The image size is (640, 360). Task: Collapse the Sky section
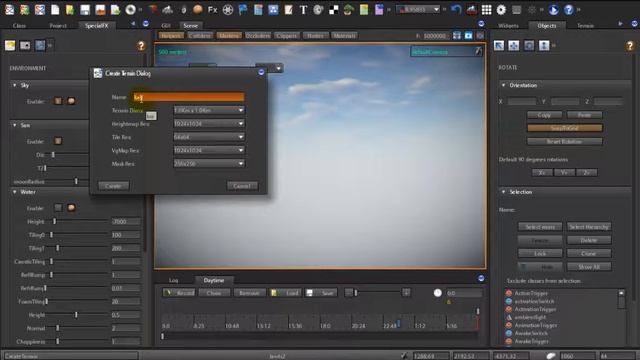(x=15, y=85)
